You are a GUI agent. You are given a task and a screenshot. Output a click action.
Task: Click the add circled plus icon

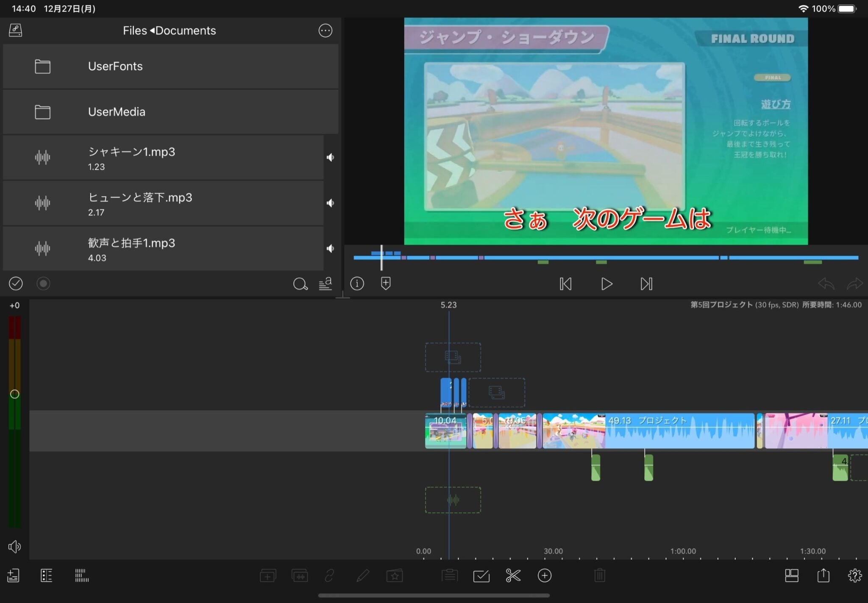tap(545, 575)
